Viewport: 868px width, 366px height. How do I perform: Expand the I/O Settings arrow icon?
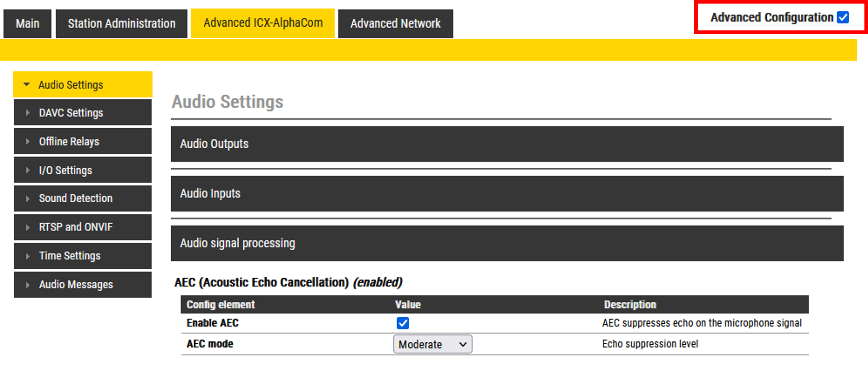coord(28,170)
